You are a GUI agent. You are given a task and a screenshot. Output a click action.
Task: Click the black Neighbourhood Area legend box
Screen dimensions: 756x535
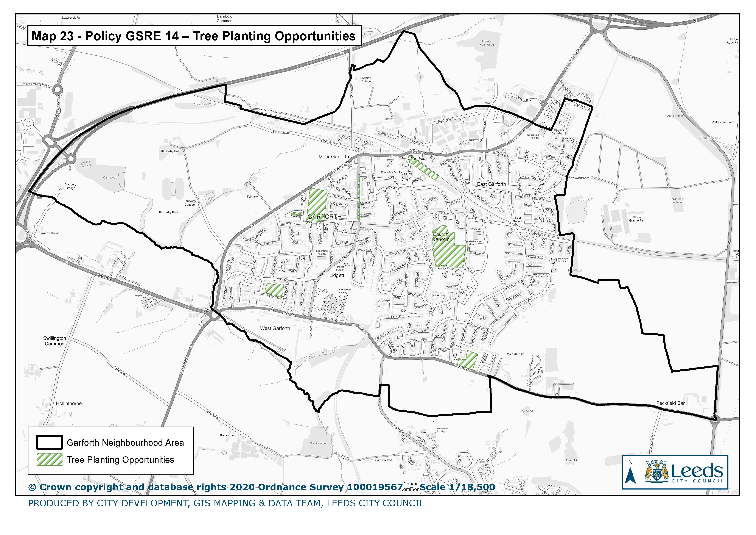click(x=49, y=443)
